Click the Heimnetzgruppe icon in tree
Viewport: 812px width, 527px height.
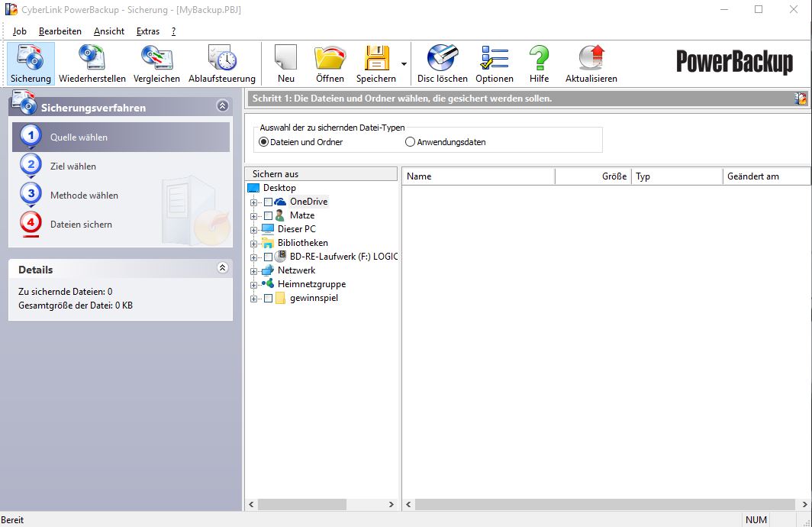click(268, 283)
